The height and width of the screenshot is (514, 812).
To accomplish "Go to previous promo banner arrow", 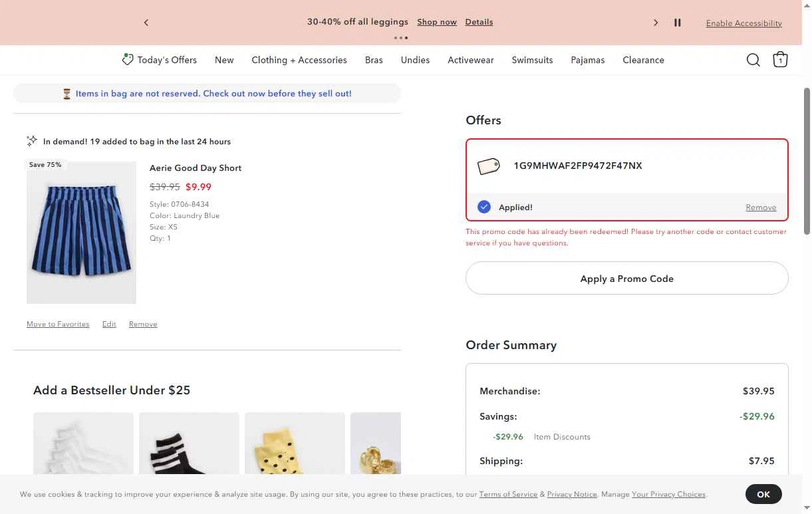I will coord(146,23).
